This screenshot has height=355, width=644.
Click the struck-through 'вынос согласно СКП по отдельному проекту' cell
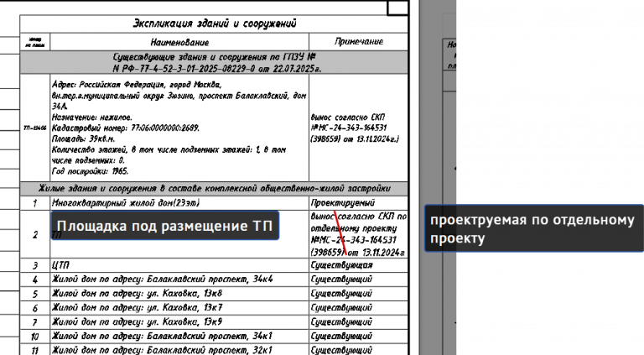tap(359, 234)
